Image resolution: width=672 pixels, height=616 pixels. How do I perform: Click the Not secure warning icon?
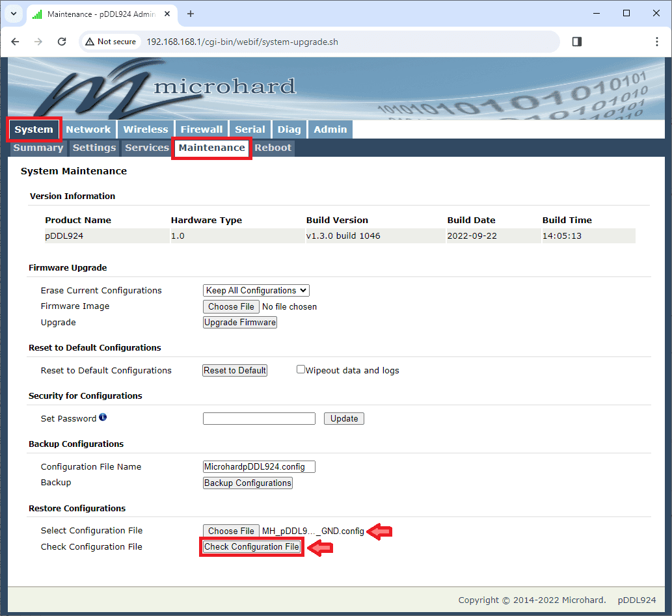(x=90, y=42)
